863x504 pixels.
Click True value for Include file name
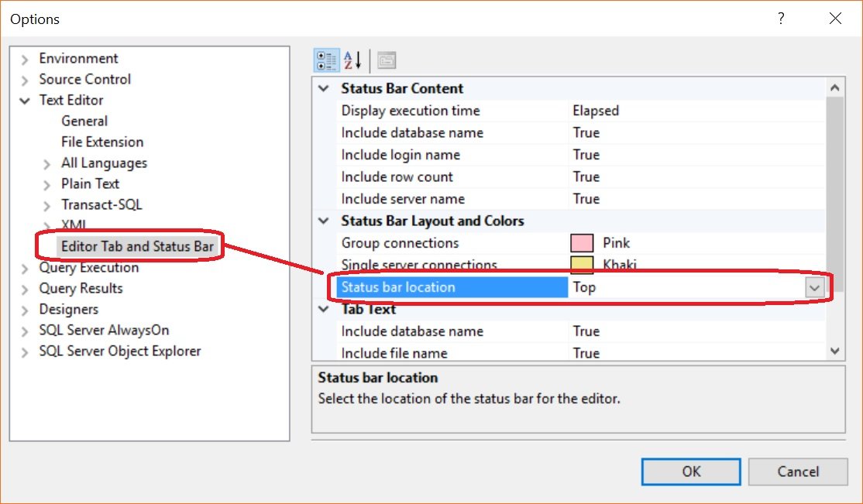[586, 353]
